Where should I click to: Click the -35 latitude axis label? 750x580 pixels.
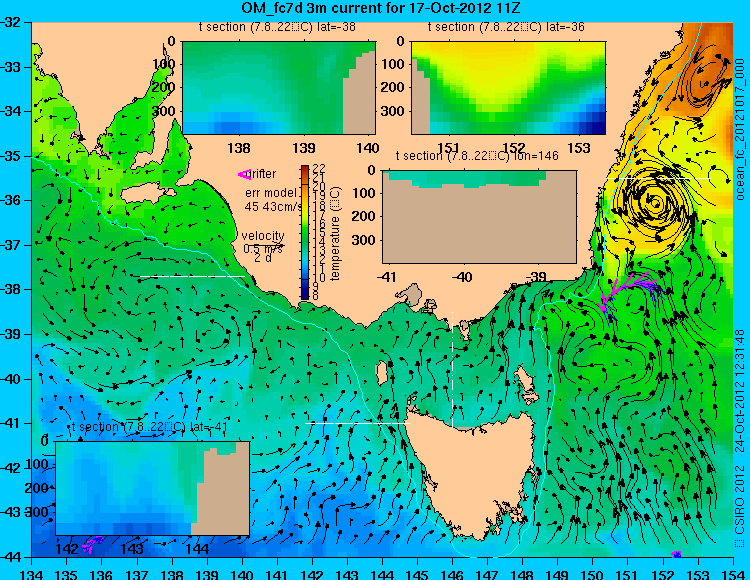(x=11, y=156)
